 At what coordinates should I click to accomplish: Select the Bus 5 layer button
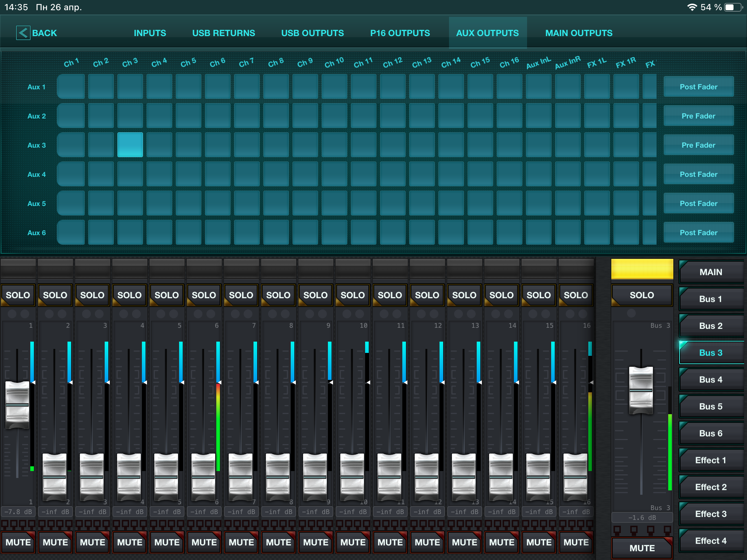coord(711,406)
